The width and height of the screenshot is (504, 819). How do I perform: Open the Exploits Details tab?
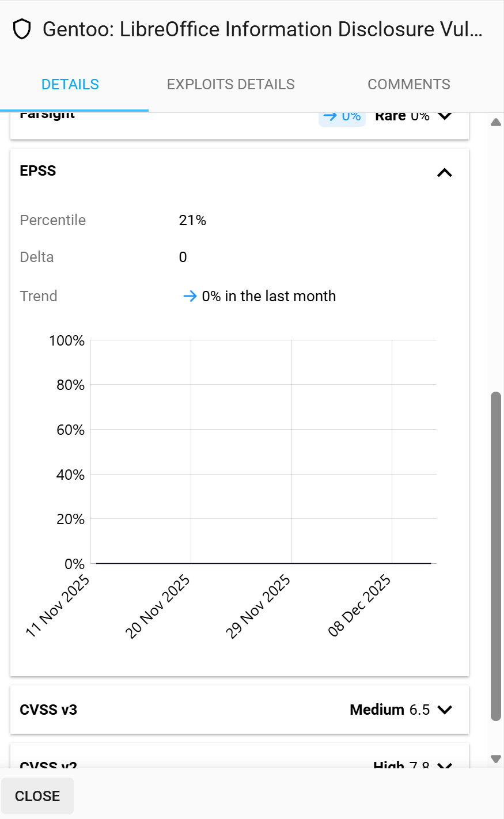(x=230, y=85)
